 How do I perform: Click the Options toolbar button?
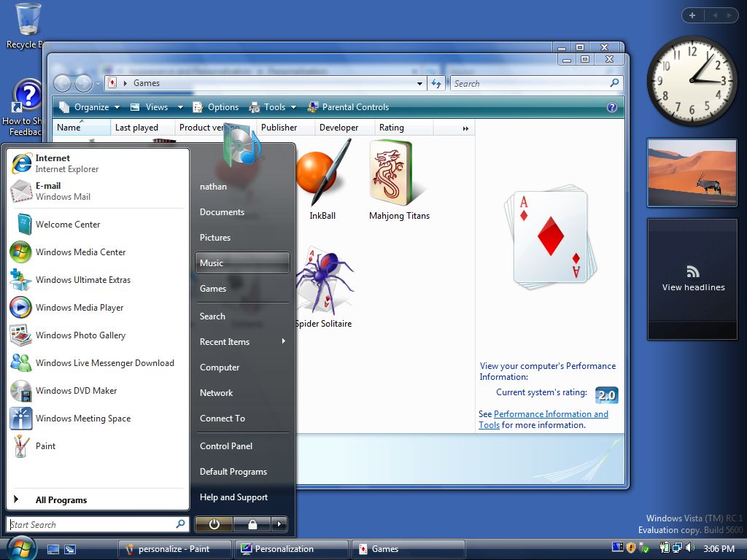point(215,107)
